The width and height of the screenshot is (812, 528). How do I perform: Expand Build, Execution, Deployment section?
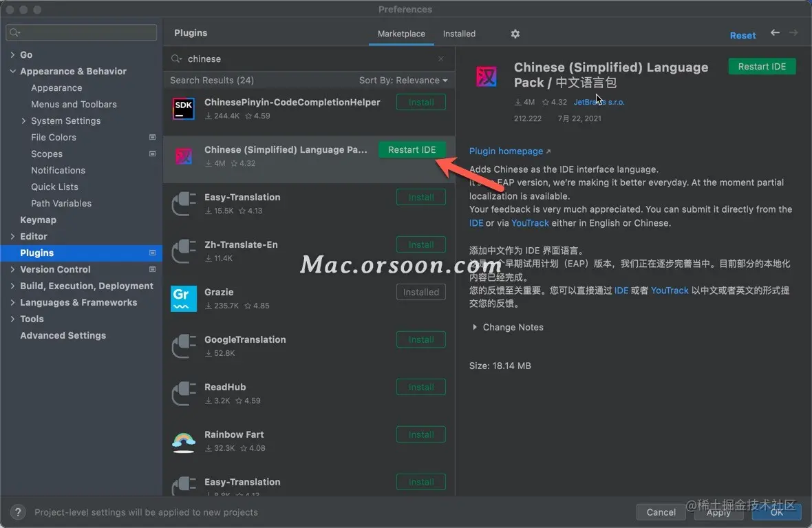coord(12,286)
